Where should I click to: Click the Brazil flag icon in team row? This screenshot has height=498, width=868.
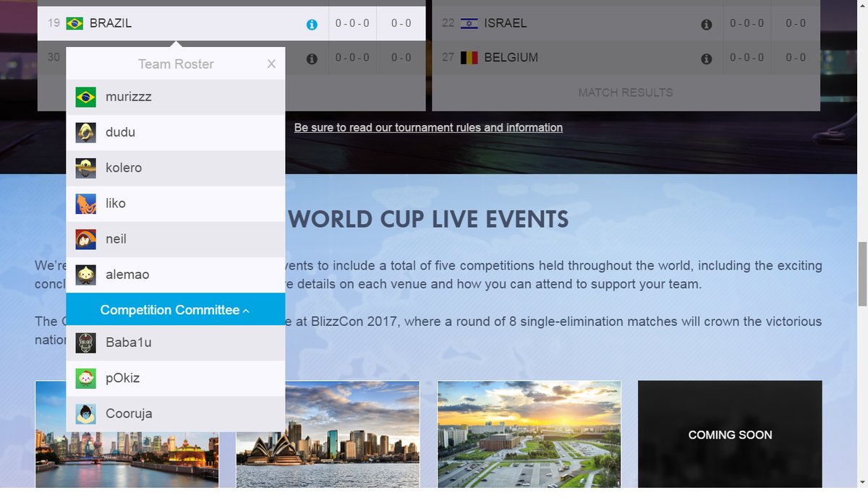[75, 24]
